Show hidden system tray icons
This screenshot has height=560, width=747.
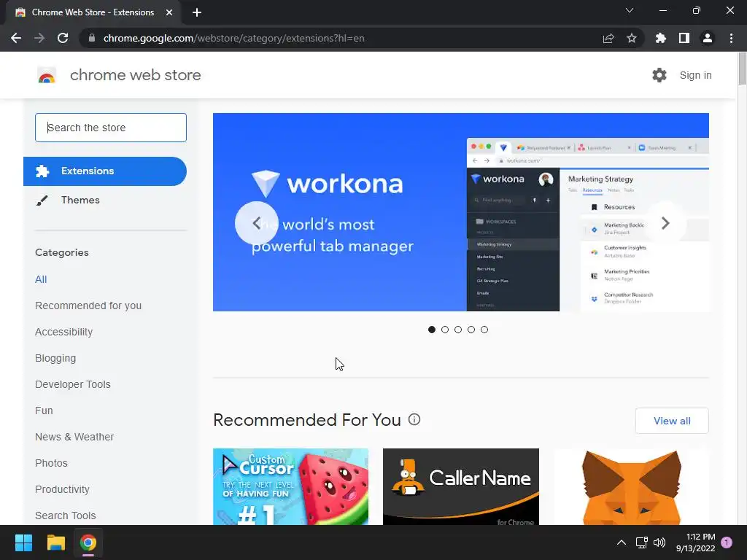(x=622, y=542)
